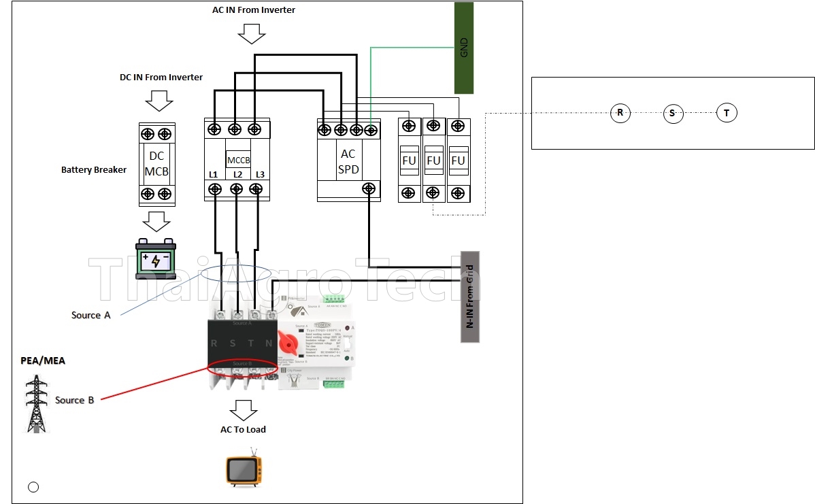Click the Battery Breaker DC MCB block

(x=156, y=163)
